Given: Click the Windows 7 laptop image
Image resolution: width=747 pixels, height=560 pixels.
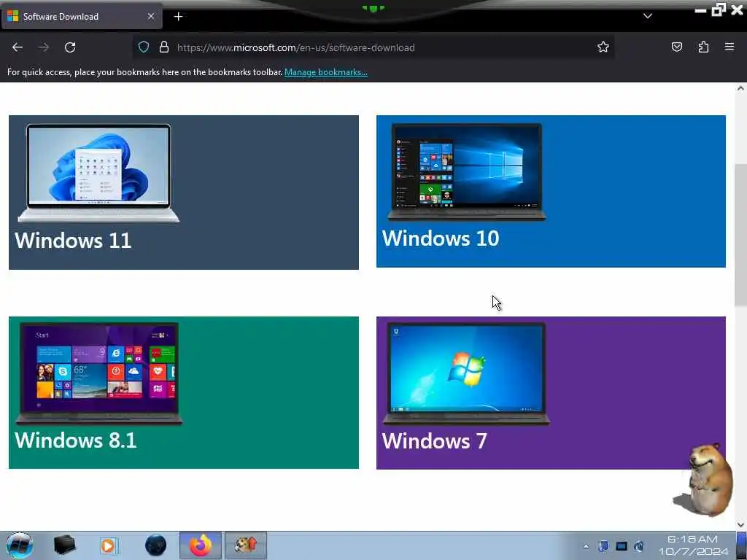Looking at the screenshot, I should pyautogui.click(x=466, y=373).
